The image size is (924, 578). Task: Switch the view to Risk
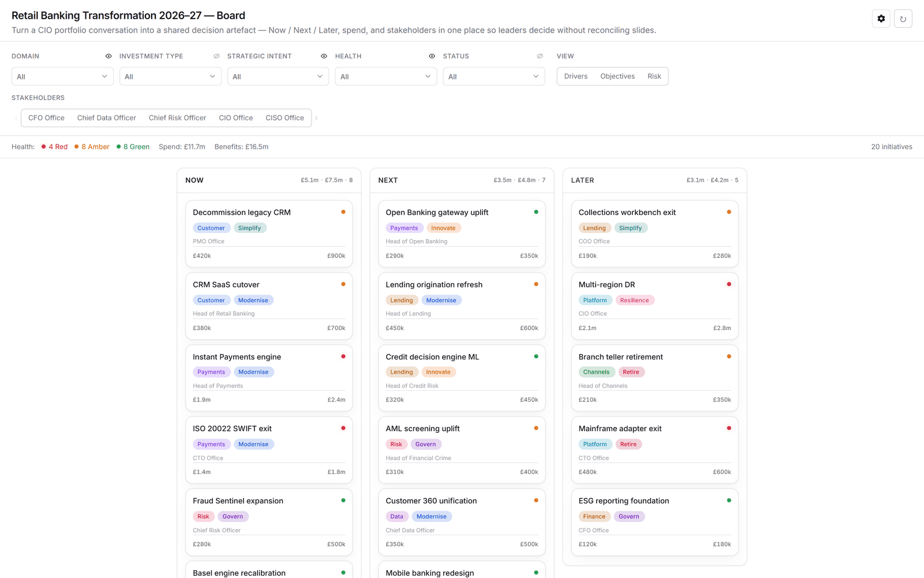[654, 76]
